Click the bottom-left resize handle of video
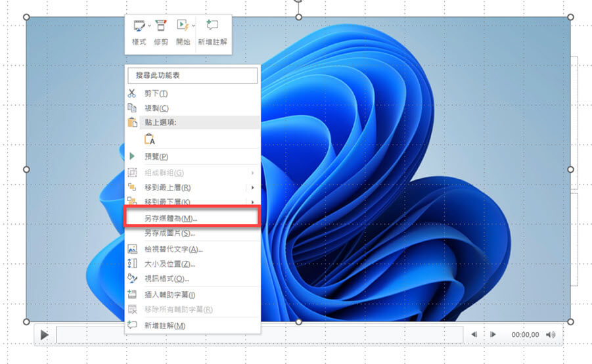Image resolution: width=592 pixels, height=364 pixels. coord(26,322)
